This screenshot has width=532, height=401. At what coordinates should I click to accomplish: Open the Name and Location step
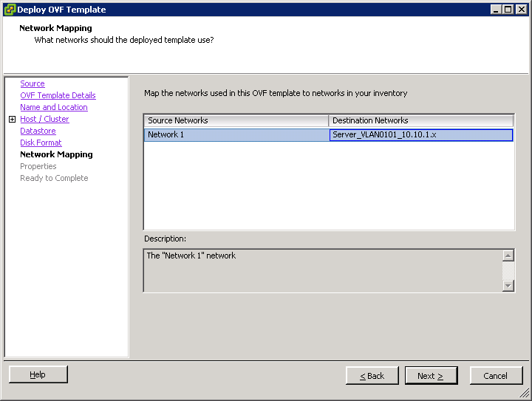[54, 108]
